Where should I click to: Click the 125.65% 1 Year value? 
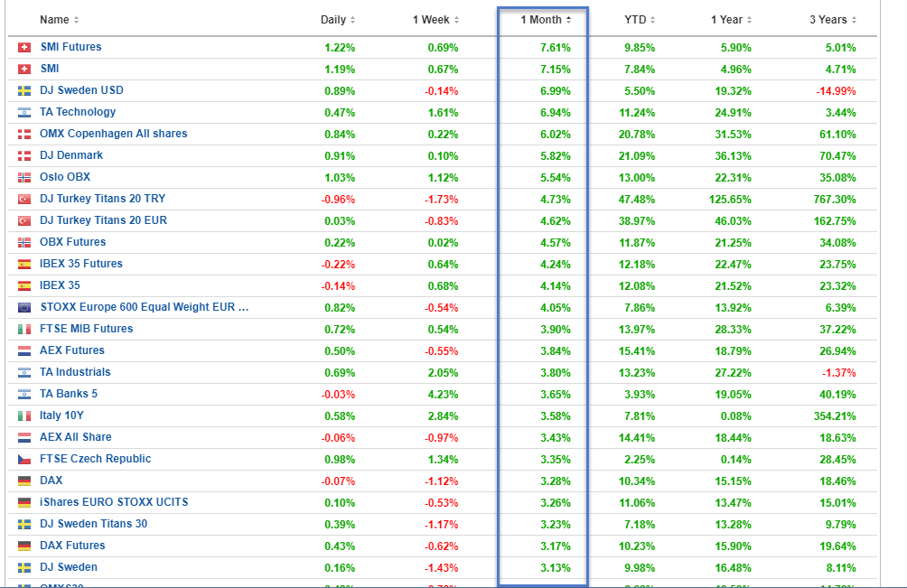pyautogui.click(x=730, y=200)
